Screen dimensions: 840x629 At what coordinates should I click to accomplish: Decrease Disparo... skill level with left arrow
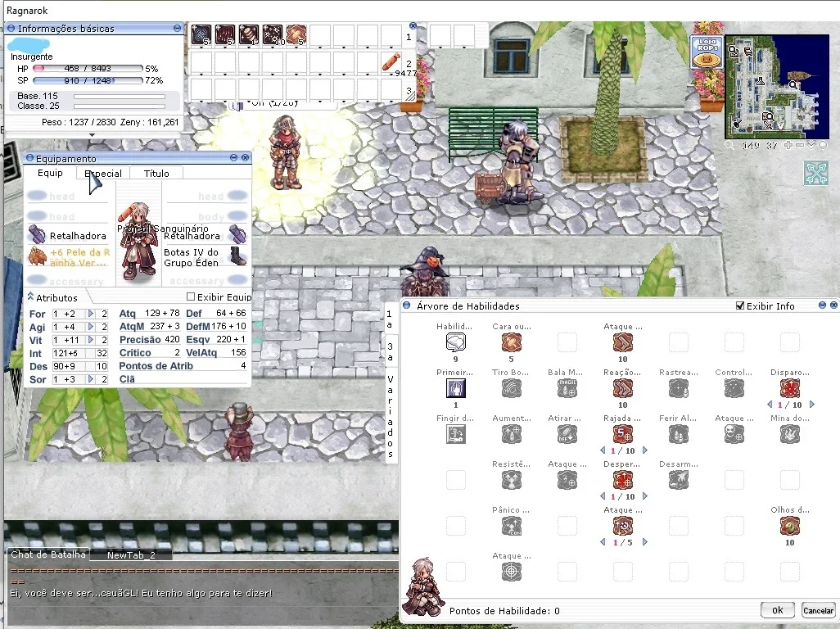tap(770, 405)
